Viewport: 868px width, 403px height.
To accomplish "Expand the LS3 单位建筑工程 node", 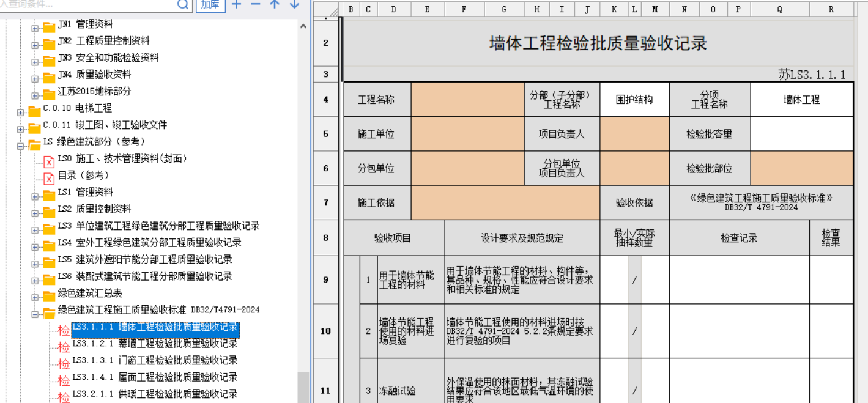I will click(x=35, y=230).
